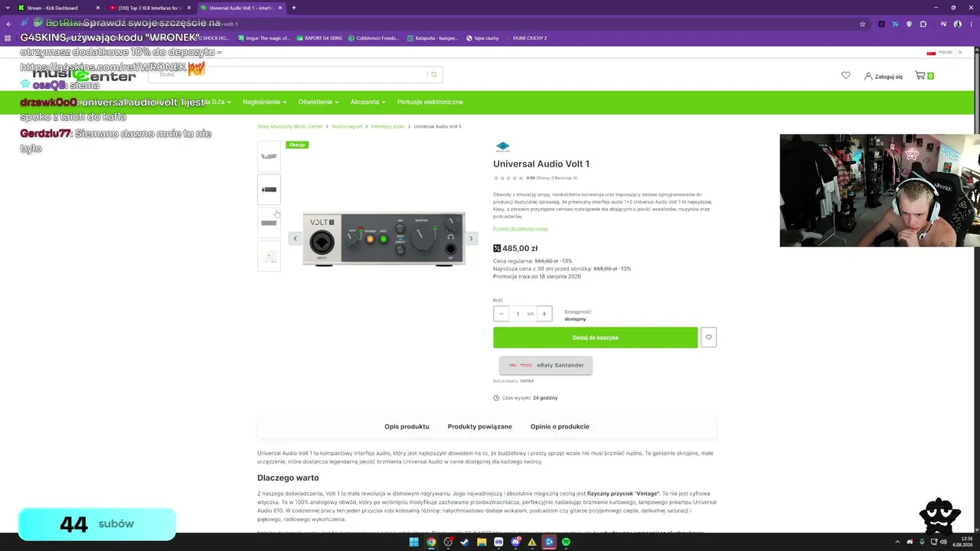980x551 pixels.
Task: Open Spotify from the taskbar
Action: coord(566,542)
